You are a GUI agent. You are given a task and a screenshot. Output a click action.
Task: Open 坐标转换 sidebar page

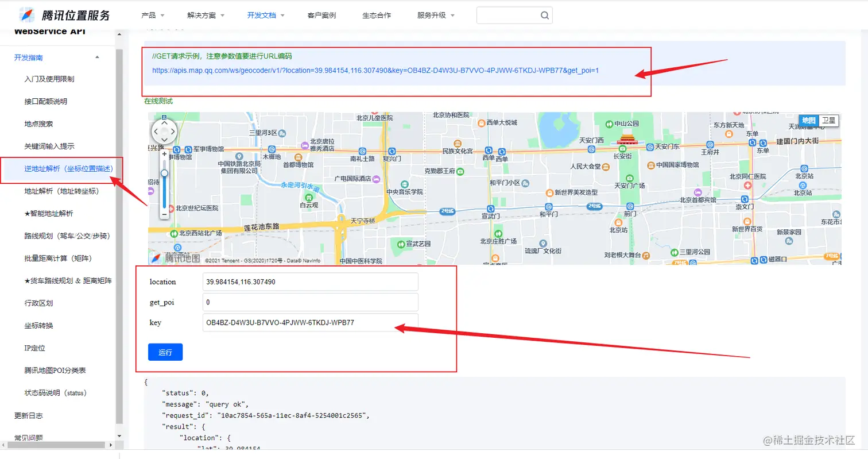[39, 325]
